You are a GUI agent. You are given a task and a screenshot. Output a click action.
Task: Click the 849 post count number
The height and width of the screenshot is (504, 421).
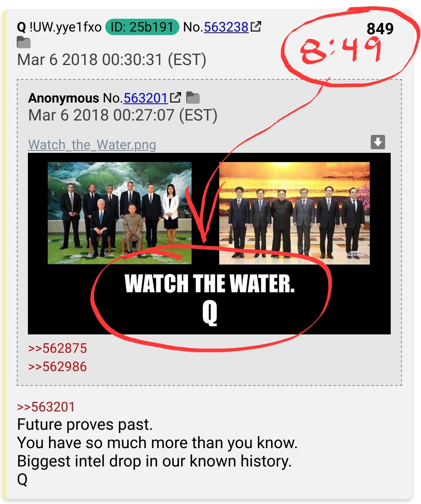point(380,29)
